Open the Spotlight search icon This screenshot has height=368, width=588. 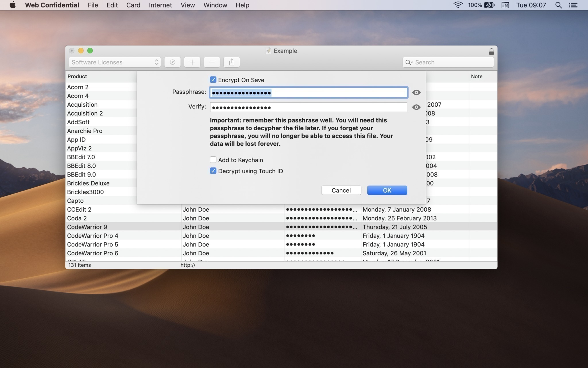click(558, 5)
